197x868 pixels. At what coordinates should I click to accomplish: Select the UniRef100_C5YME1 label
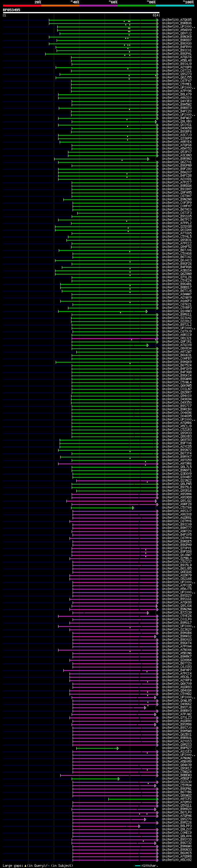pyautogui.click(x=176, y=84)
